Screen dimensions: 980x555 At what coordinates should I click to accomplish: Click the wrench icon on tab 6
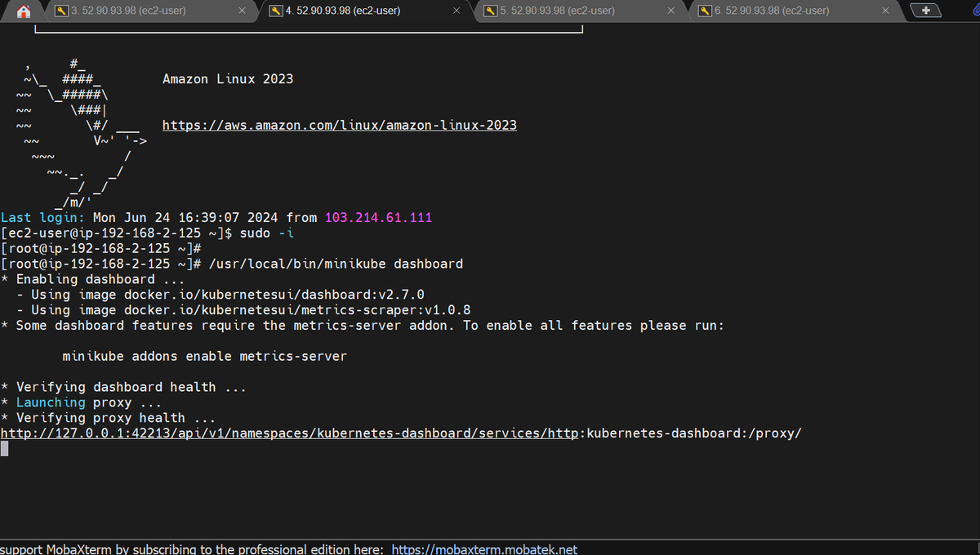(x=705, y=11)
